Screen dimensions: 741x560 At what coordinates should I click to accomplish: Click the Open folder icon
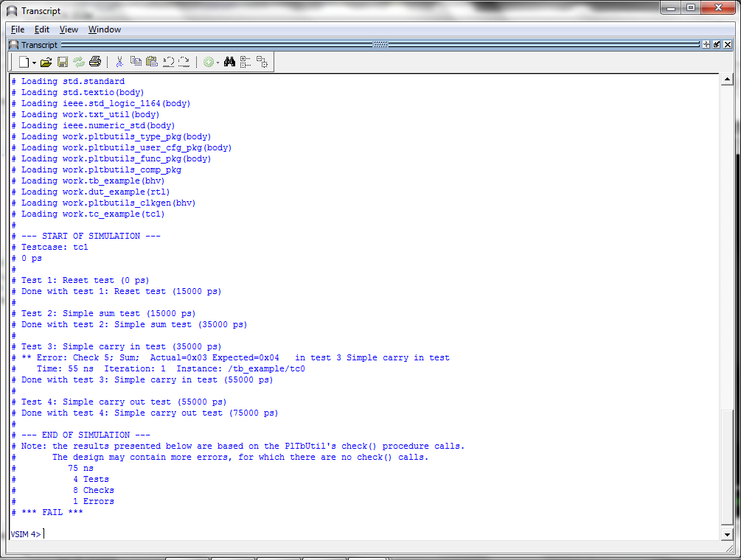(x=46, y=63)
